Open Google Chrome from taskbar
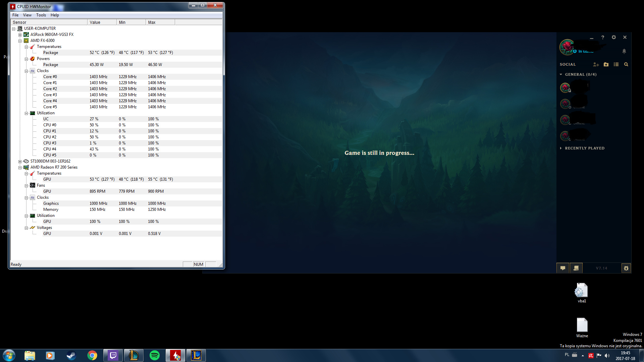This screenshot has height=362, width=644. [92, 355]
